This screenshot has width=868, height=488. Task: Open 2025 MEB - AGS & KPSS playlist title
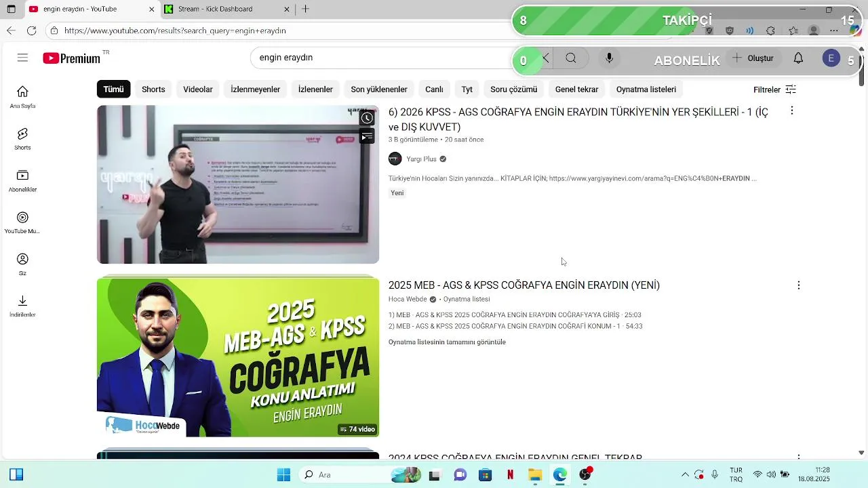[x=524, y=285]
